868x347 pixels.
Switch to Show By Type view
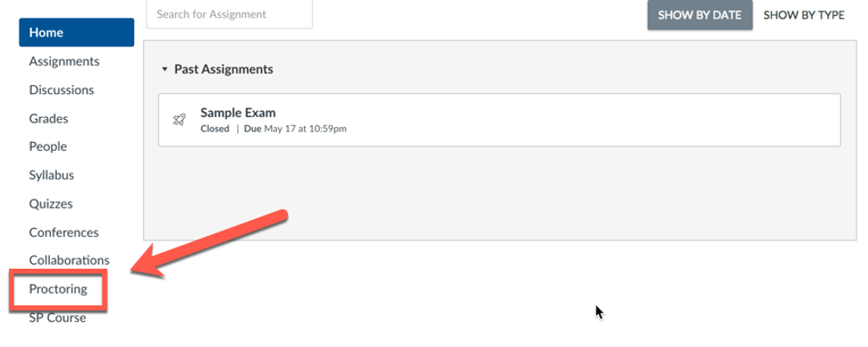pos(804,15)
